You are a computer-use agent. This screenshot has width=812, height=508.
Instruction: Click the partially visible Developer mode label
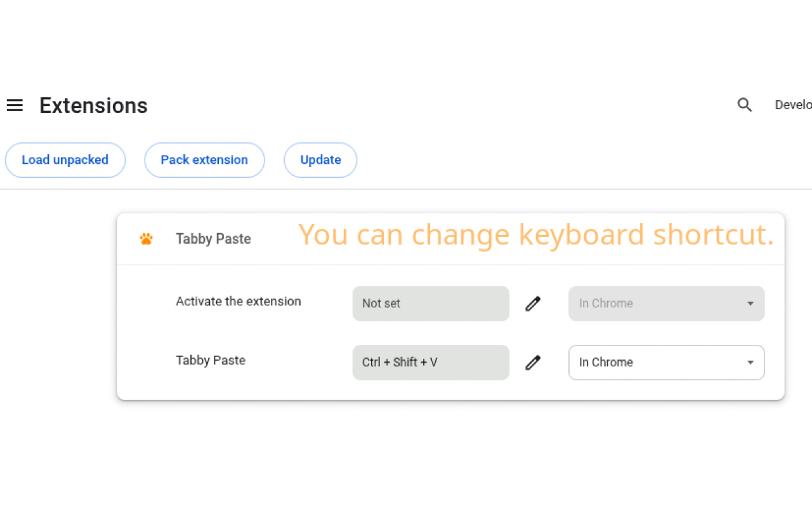(793, 105)
